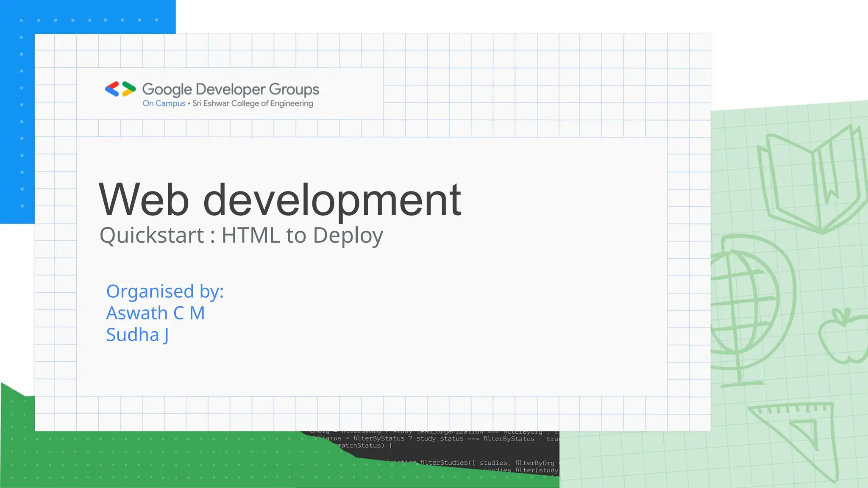Click the 'Organised by:' label
The width and height of the screenshot is (868, 488).
(x=165, y=291)
